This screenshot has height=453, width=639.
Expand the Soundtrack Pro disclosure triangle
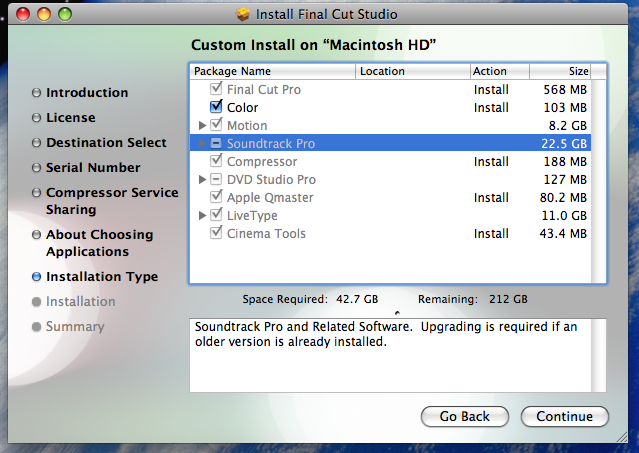coord(202,143)
